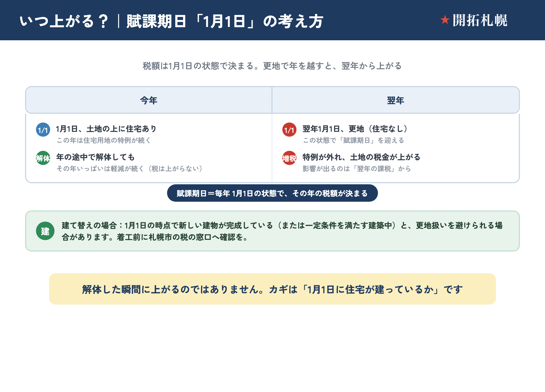Click the 賦課期日＝毎年1月1日 dark pill label
The width and height of the screenshot is (545, 392).
coord(272,193)
